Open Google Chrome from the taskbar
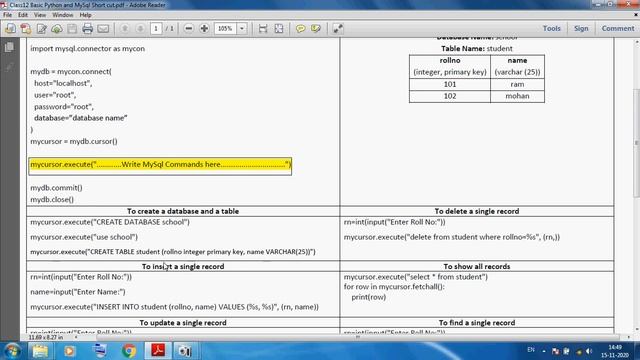Screen dimensions: 640x360 (x=129, y=351)
